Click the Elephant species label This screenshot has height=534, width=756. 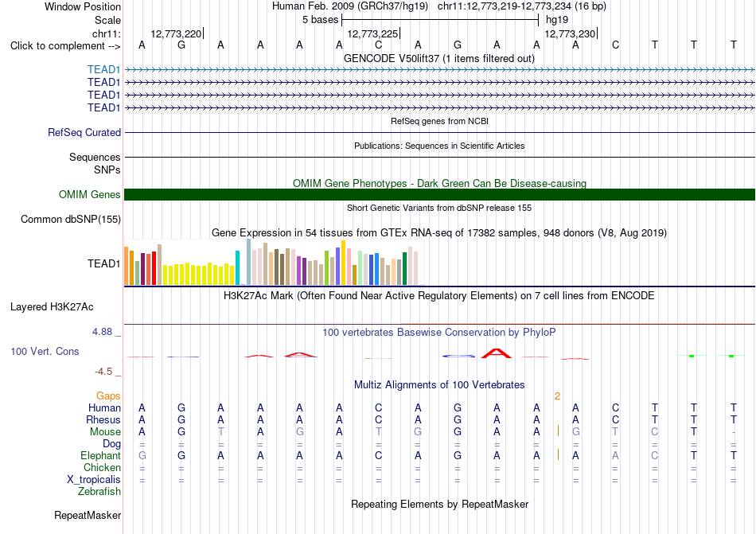(x=101, y=455)
